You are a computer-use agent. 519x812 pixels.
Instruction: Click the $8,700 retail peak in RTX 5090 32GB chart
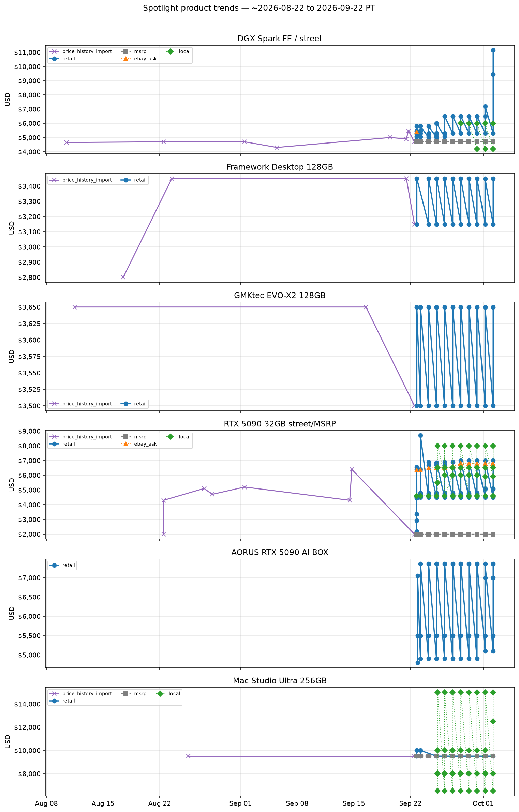(x=420, y=436)
